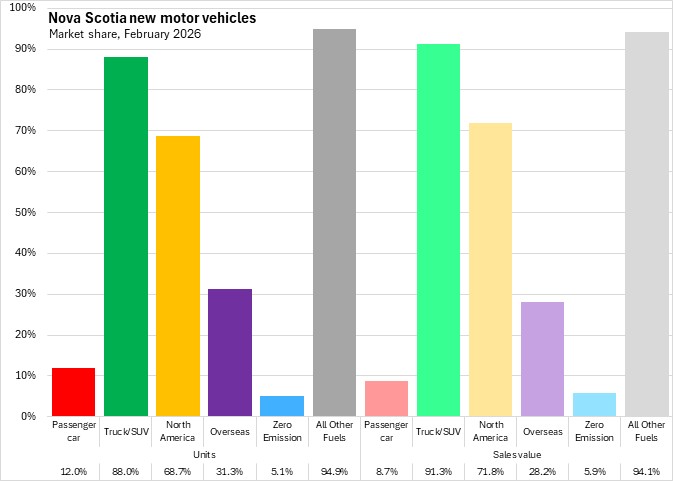Screen dimensions: 673x481
Task: Select the light gray Sales value All Other Fuels bar
Action: click(647, 224)
